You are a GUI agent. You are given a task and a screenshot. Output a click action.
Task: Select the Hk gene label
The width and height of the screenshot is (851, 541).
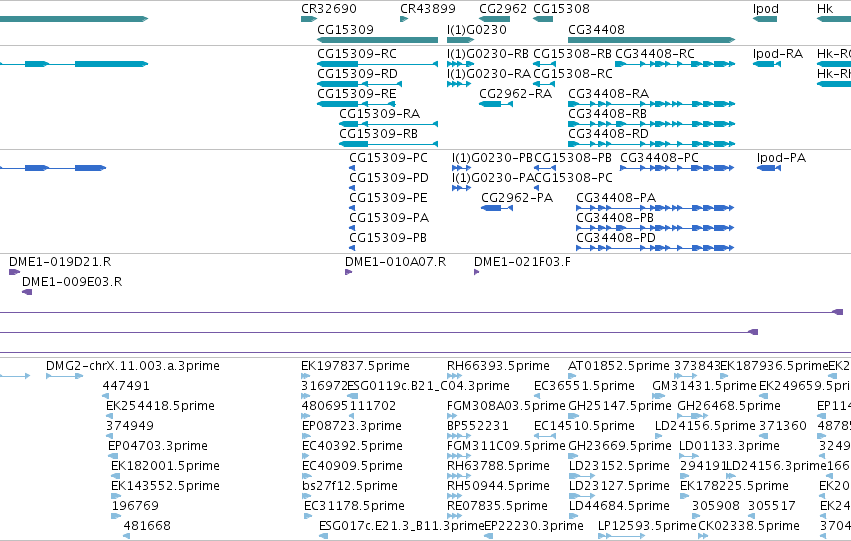[x=824, y=9]
